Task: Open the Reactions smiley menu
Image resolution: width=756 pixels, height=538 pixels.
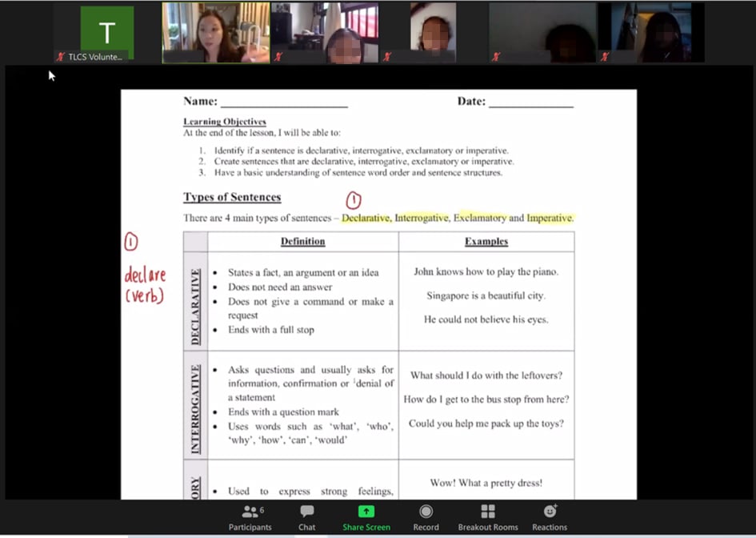Action: 550,512
